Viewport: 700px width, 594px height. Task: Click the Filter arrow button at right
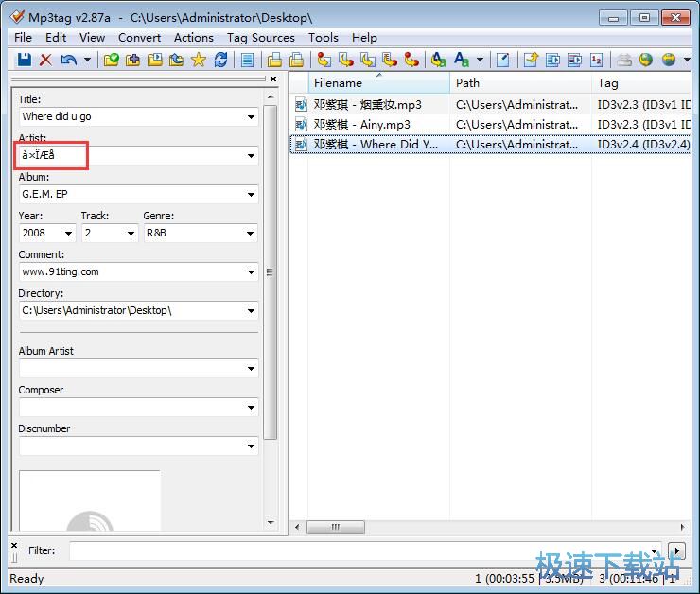676,550
